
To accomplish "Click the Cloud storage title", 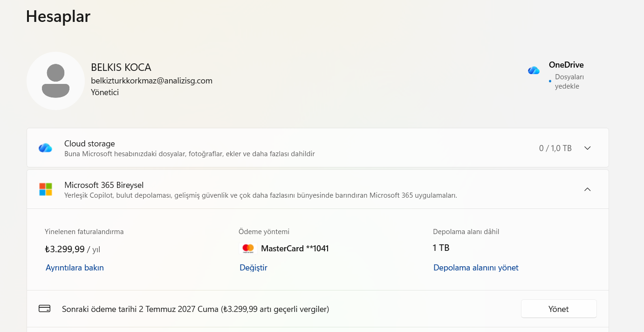I will tap(89, 144).
